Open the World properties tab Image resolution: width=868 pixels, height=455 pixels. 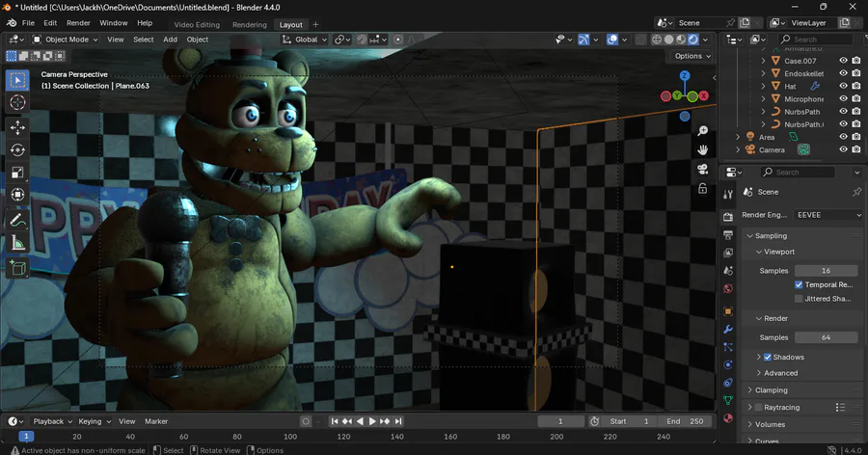728,288
